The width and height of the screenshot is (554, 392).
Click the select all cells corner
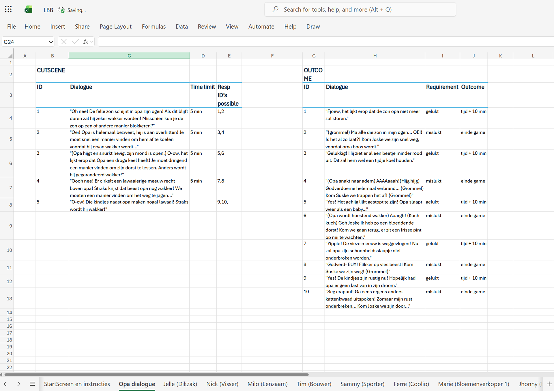point(10,55)
